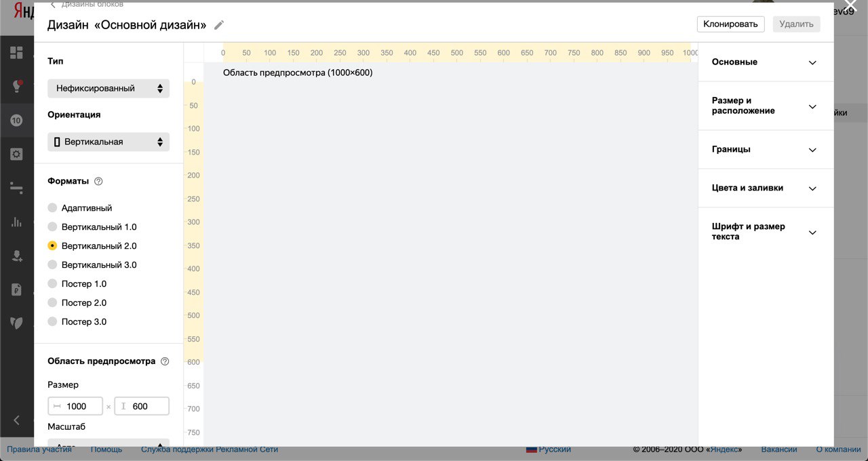Open the Тип dropdown Нефиксированный
Image resolution: width=868 pixels, height=461 pixels.
[108, 88]
